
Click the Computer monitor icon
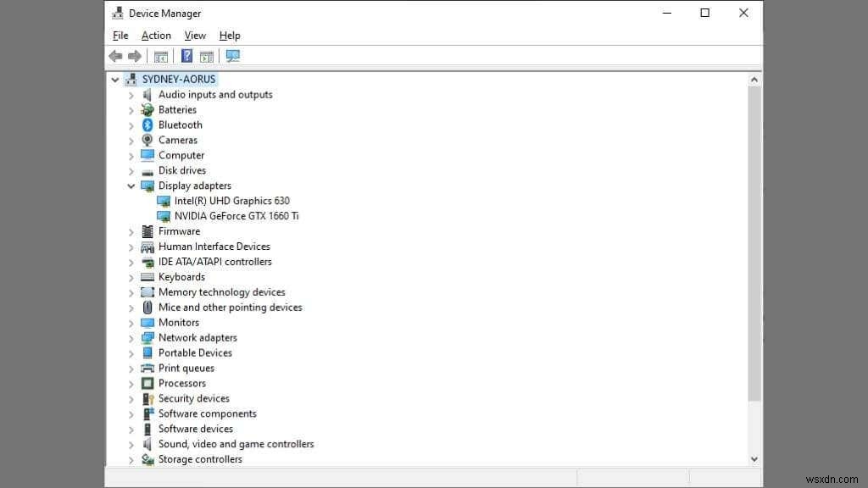(147, 155)
